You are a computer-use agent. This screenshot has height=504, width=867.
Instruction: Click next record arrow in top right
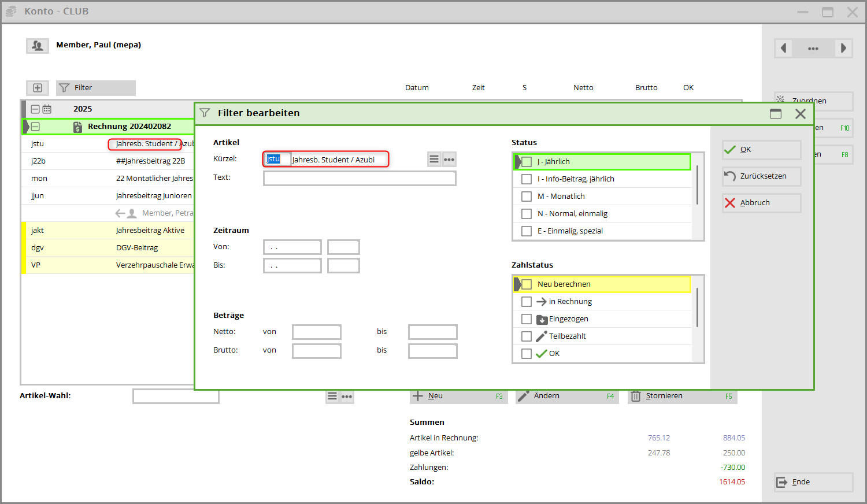coord(843,49)
